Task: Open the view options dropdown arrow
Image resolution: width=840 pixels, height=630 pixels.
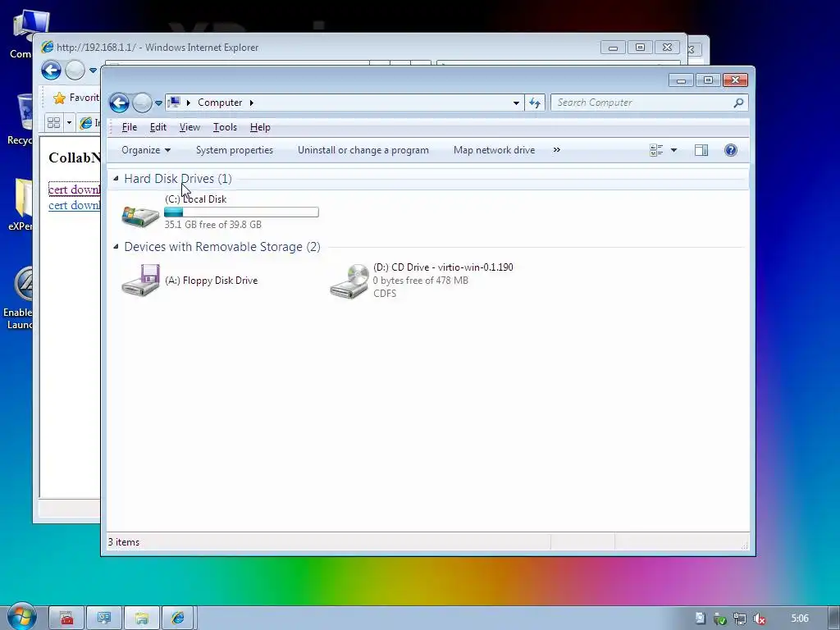Action: pos(674,150)
